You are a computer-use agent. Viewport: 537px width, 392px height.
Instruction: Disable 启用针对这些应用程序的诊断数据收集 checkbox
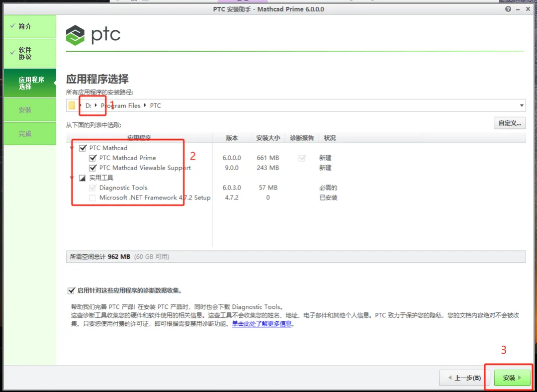(x=71, y=291)
